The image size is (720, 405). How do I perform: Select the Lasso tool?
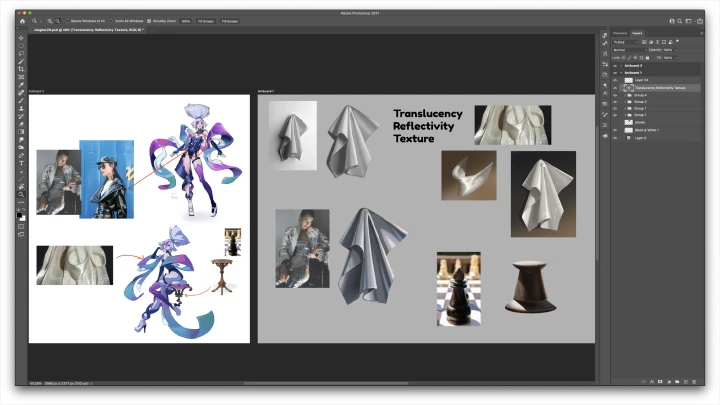click(21, 54)
